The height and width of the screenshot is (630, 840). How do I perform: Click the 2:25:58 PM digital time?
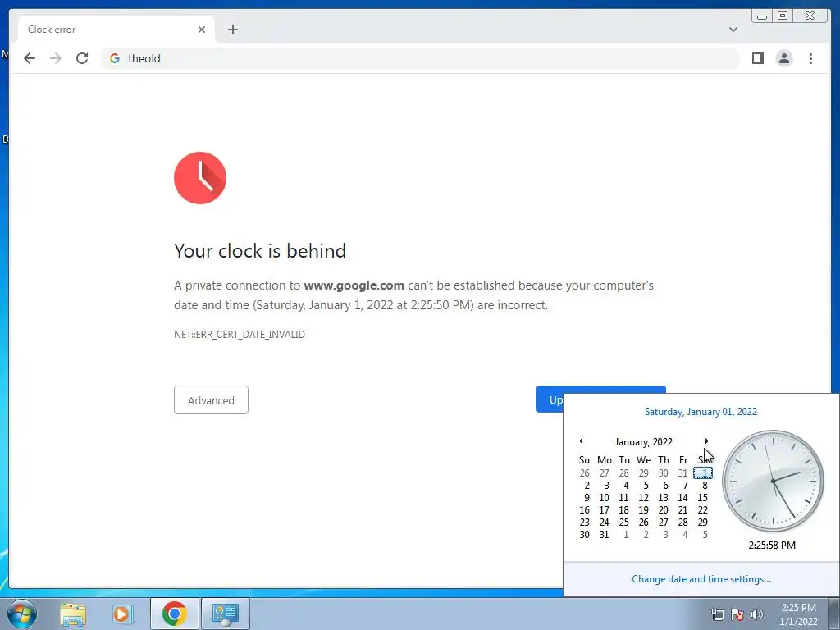coord(772,546)
